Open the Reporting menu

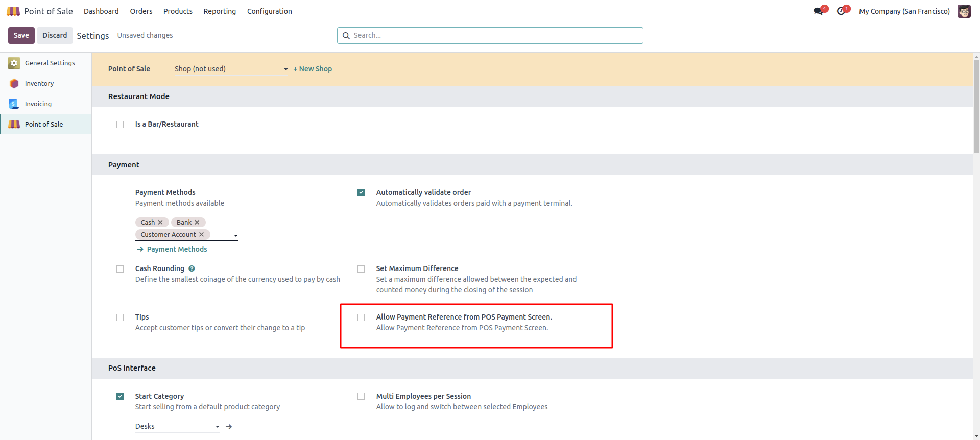pyautogui.click(x=220, y=11)
